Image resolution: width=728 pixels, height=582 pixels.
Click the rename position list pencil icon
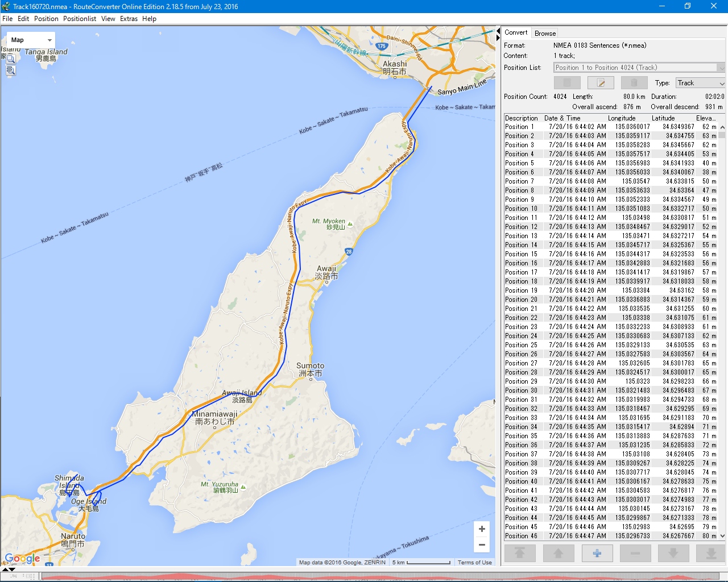[600, 83]
